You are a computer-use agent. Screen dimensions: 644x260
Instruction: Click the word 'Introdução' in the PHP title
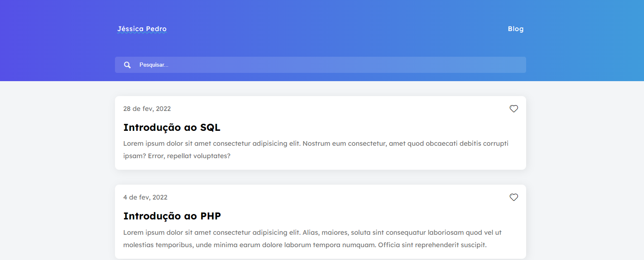[x=147, y=216]
